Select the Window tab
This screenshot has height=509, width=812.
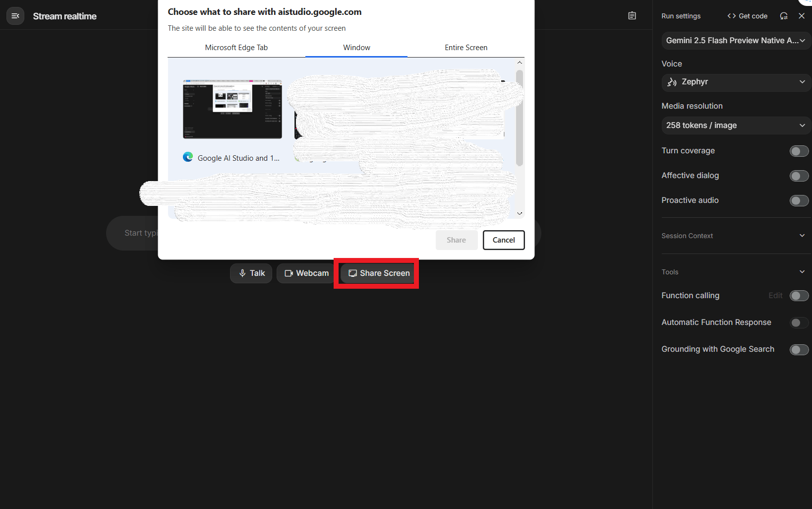coord(356,48)
